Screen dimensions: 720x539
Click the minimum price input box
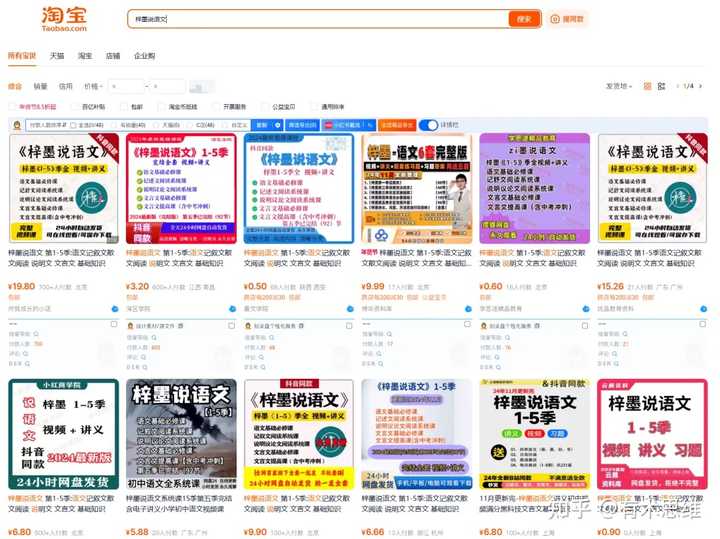click(x=127, y=86)
